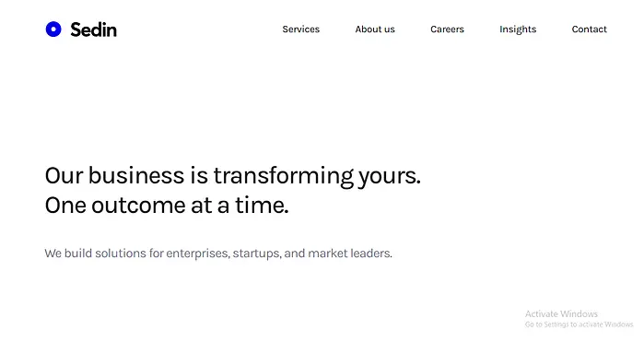This screenshot has height=342, width=644.
Task: Click 'market leaders' in the tagline
Action: click(x=350, y=254)
